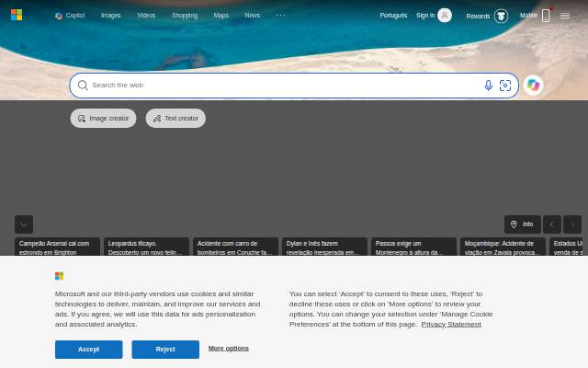Image resolution: width=588 pixels, height=368 pixels.
Task: Open the News tab
Action: pos(253,16)
